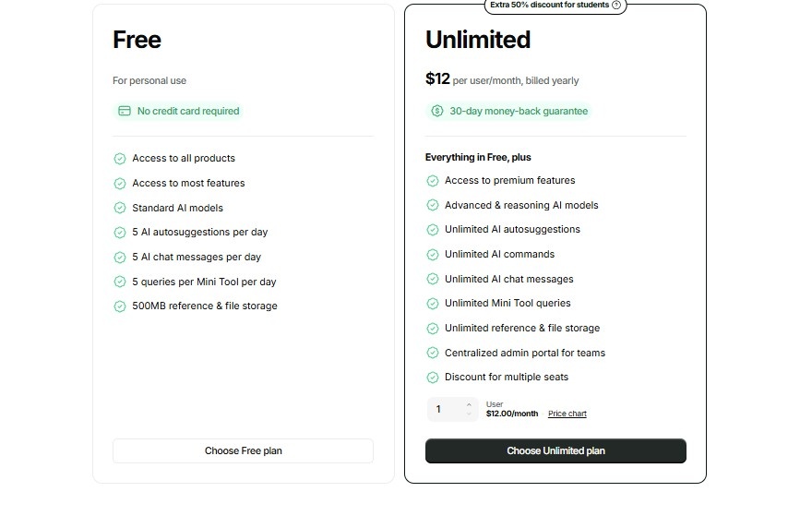
Task: Click checkmark beside Centralized admin portal for teams
Action: click(433, 353)
